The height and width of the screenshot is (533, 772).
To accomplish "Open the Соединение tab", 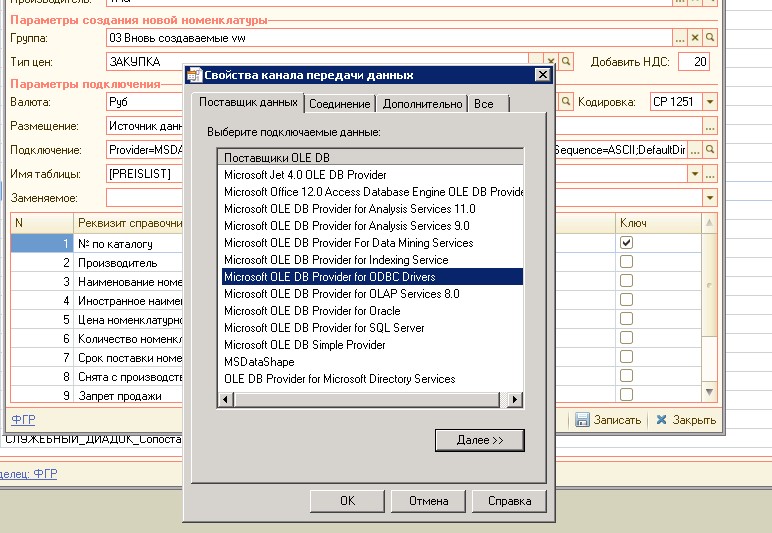I will point(340,104).
